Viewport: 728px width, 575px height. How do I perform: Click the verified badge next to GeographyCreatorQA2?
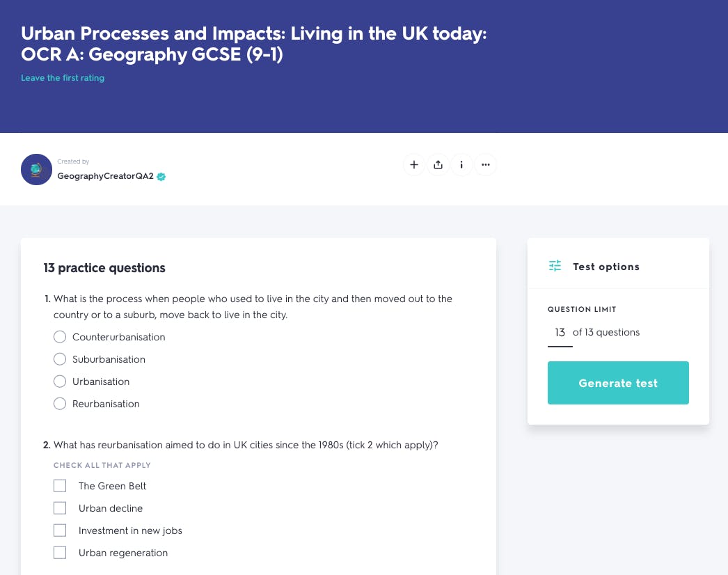coord(161,177)
